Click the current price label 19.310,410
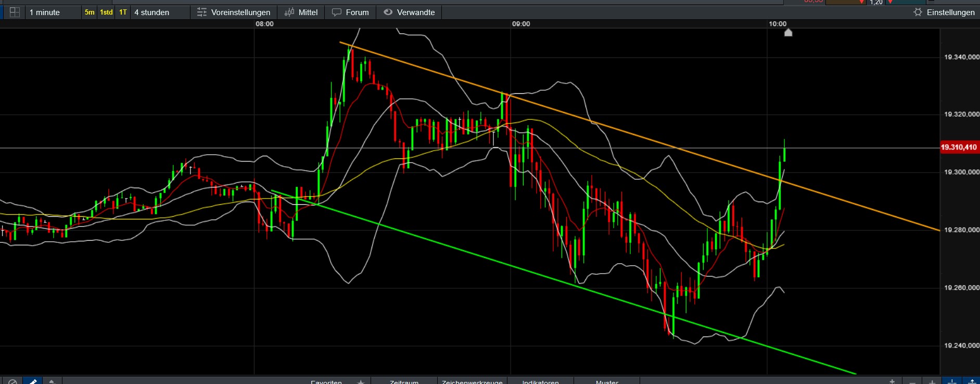 coord(959,147)
